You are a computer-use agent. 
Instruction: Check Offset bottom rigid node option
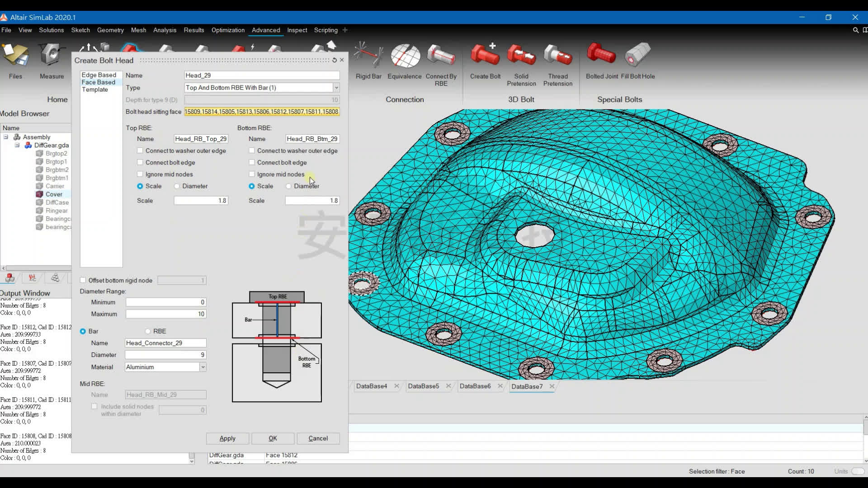tap(83, 280)
